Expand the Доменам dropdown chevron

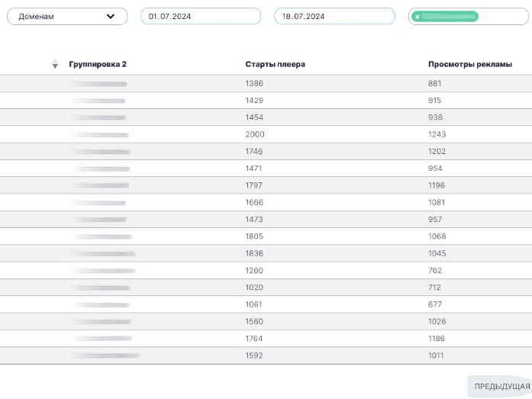[111, 16]
